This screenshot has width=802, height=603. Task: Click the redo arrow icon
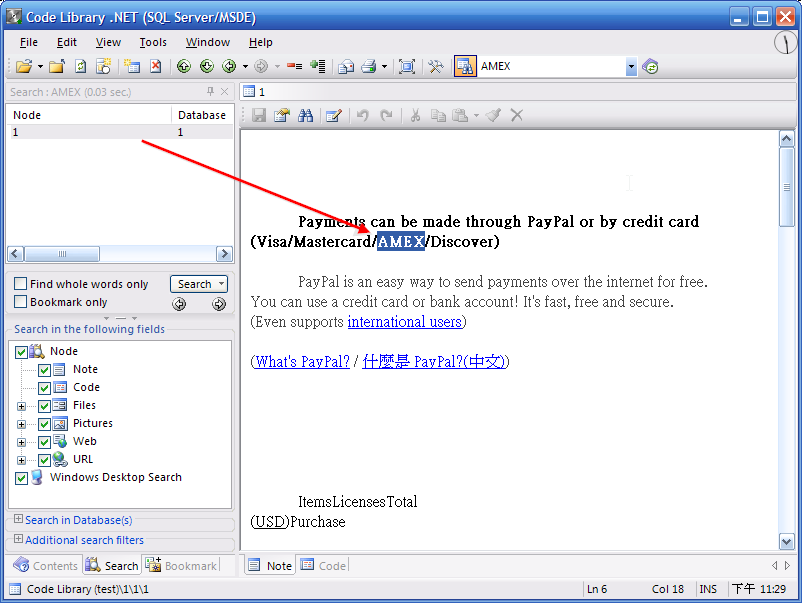386,115
